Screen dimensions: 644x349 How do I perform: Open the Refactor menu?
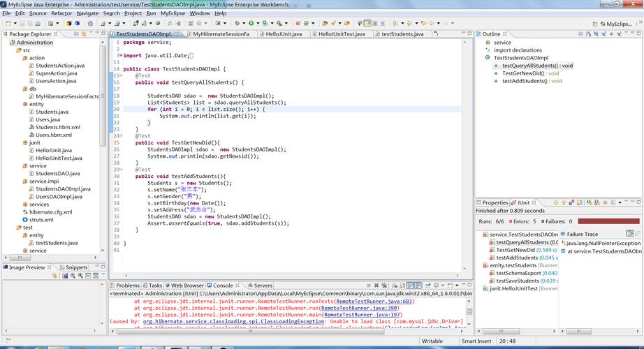tap(61, 13)
